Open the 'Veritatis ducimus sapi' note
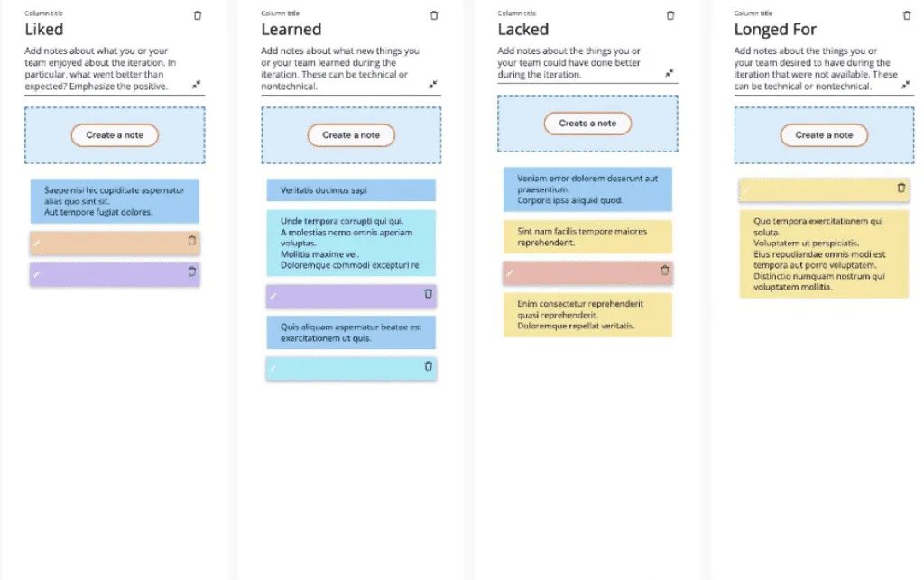Image resolution: width=924 pixels, height=580 pixels. tap(351, 190)
